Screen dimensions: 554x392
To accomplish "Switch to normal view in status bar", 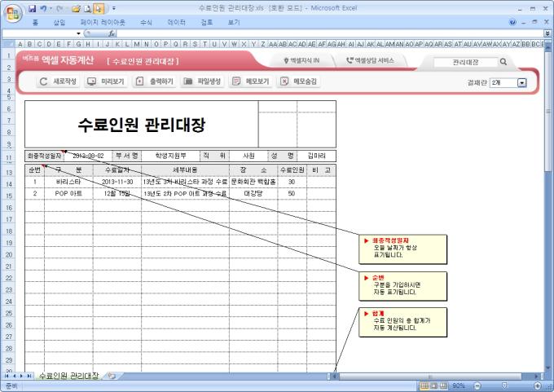I will (424, 385).
